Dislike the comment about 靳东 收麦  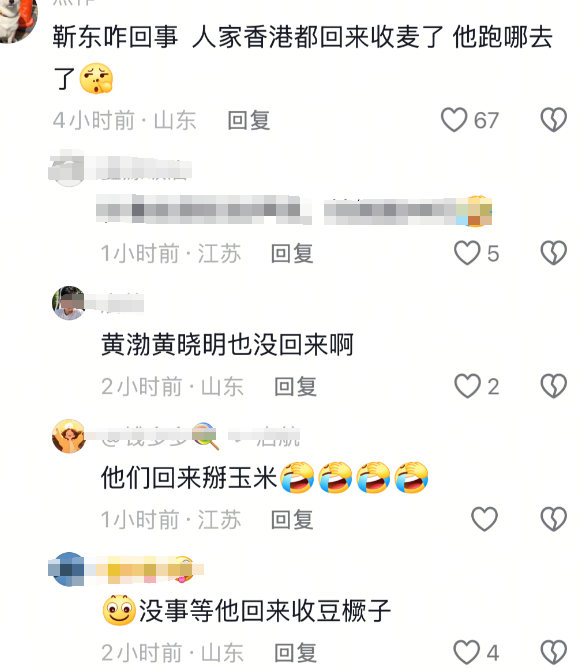pyautogui.click(x=553, y=120)
